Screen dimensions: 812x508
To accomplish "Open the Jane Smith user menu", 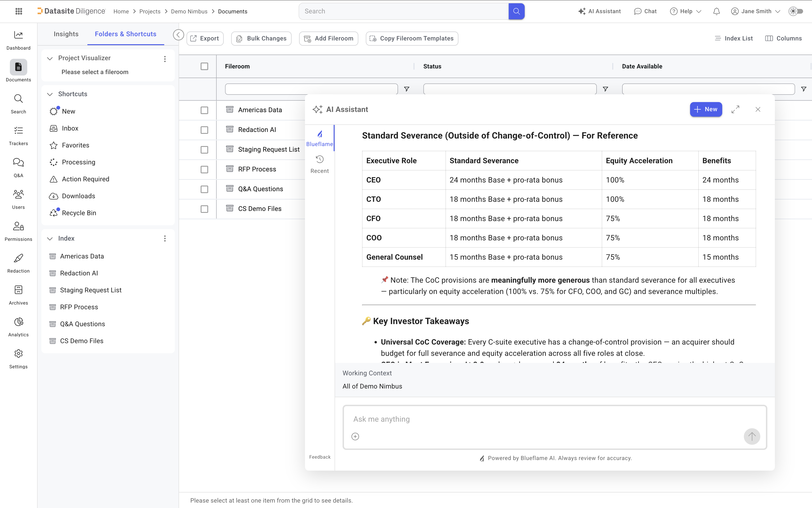I will click(x=755, y=11).
